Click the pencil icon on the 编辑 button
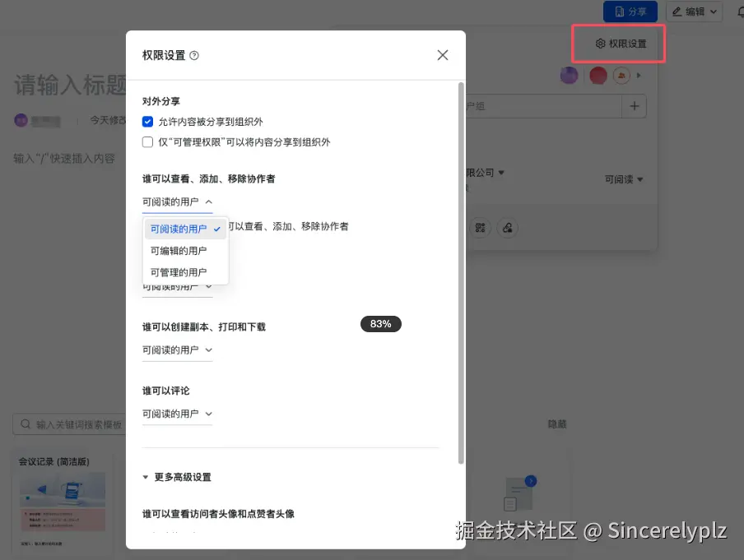The image size is (744, 560). tap(677, 11)
